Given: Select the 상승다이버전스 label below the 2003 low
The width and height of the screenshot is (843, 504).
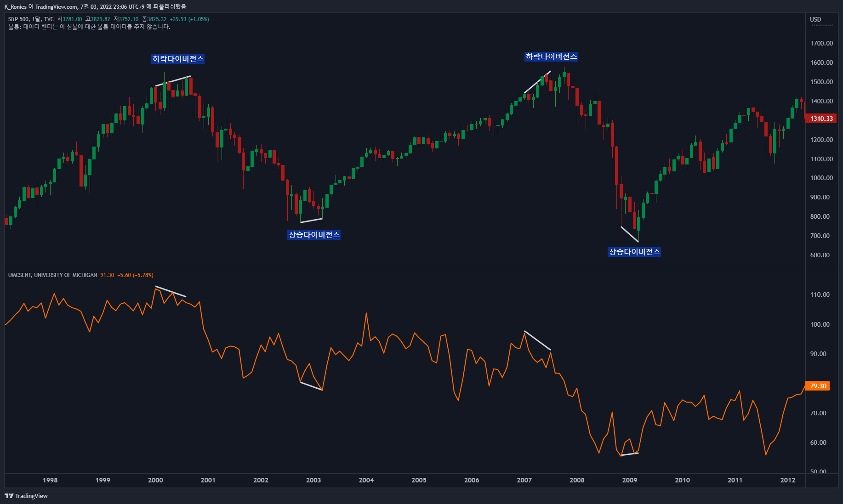Looking at the screenshot, I should (x=314, y=235).
